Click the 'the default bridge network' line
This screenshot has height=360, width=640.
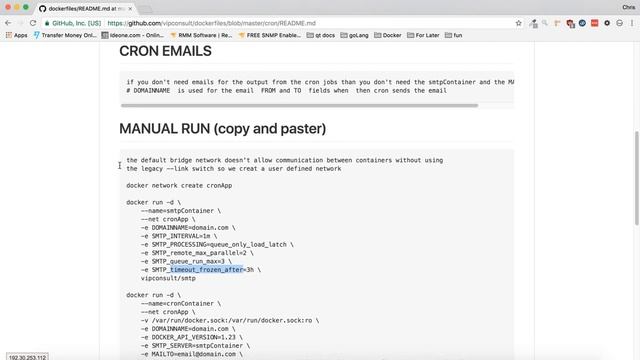284,160
